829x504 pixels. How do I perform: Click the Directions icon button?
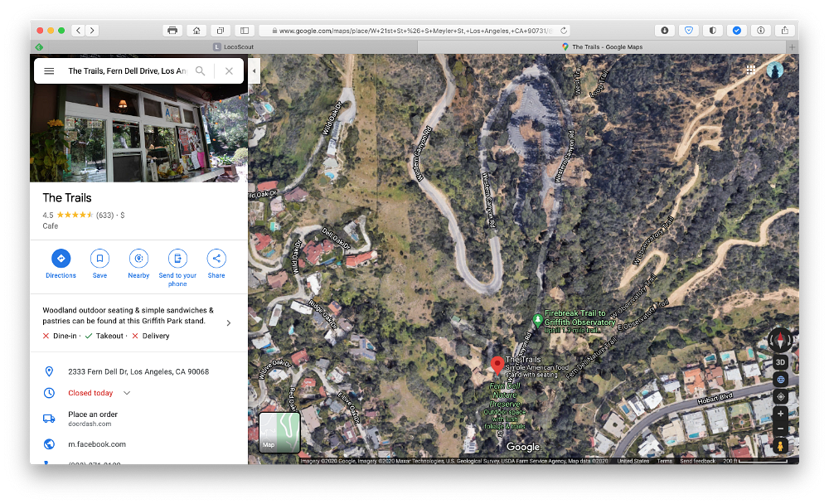tap(61, 259)
